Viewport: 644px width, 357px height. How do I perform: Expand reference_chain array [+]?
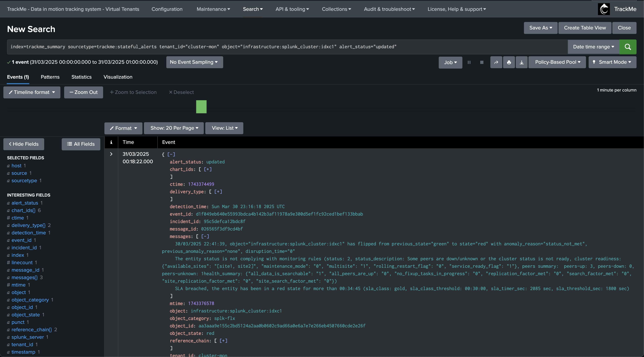223,341
